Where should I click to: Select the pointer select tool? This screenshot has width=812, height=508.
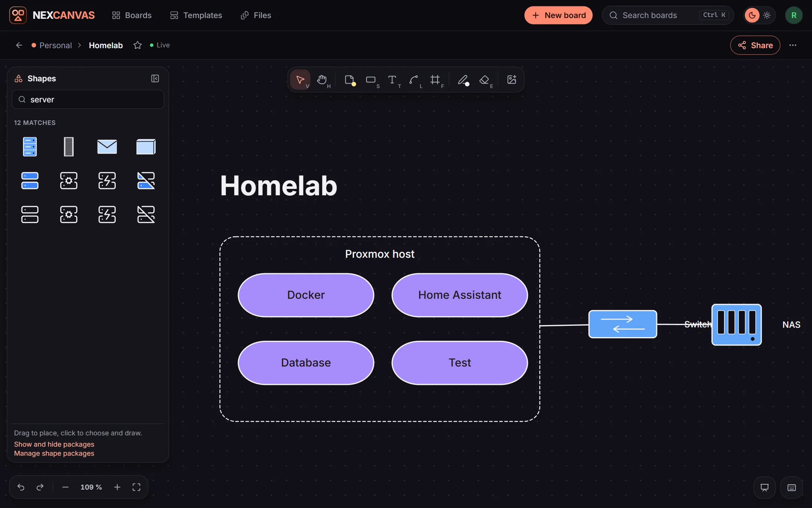pos(300,80)
